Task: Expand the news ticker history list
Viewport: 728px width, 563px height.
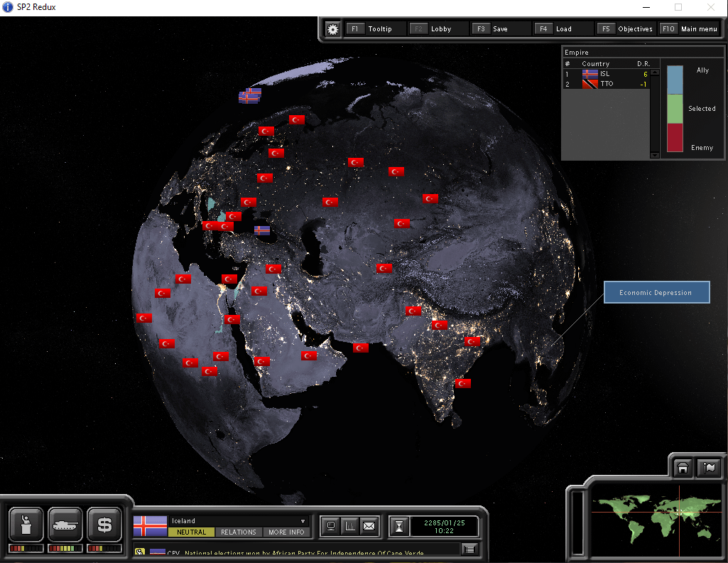Action: click(x=469, y=549)
